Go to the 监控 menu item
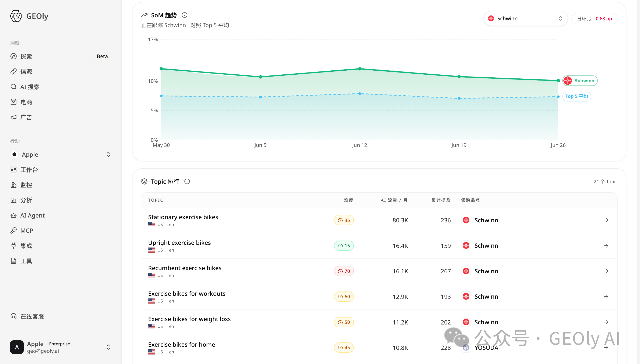Screen dimensions: 640x364 point(26,185)
